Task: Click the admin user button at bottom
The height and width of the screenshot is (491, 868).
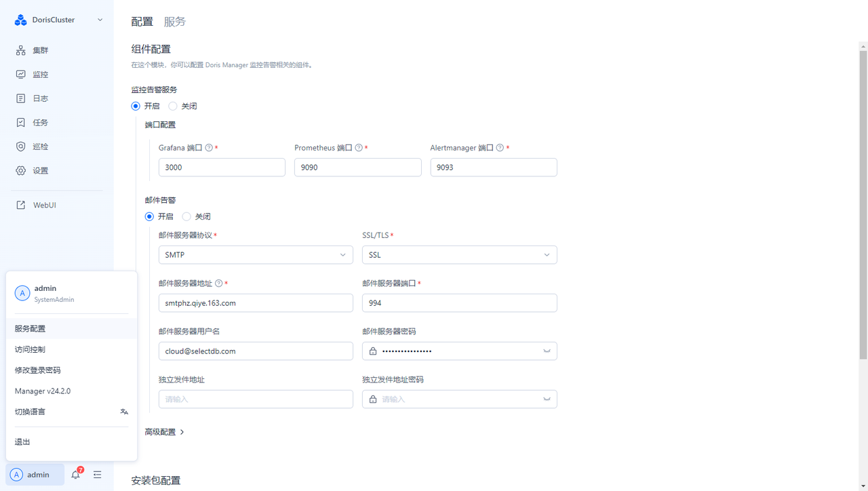Action: click(x=35, y=475)
